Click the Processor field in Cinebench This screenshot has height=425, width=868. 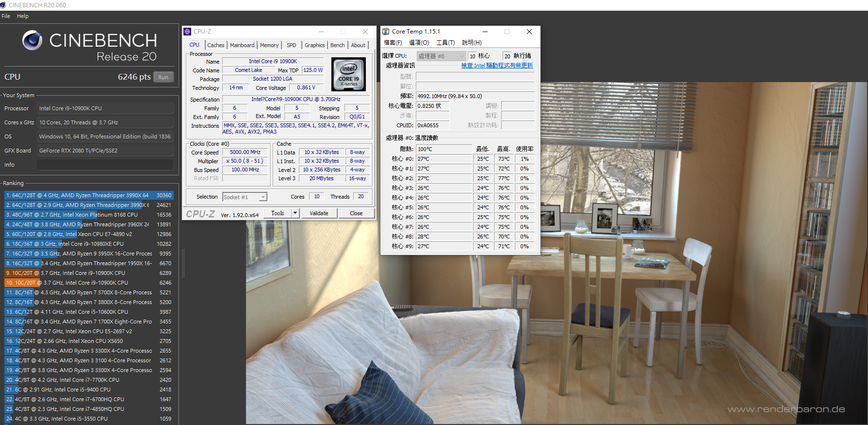pyautogui.click(x=105, y=108)
